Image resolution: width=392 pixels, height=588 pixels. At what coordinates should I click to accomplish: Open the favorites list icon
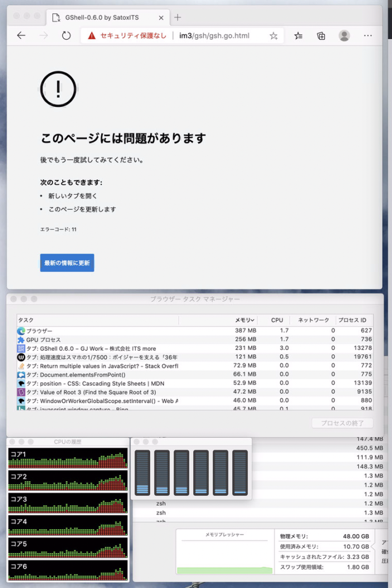tap(298, 36)
